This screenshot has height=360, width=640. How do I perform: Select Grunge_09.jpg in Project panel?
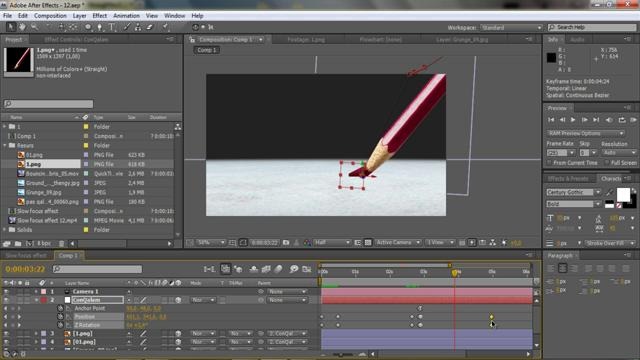click(x=43, y=192)
